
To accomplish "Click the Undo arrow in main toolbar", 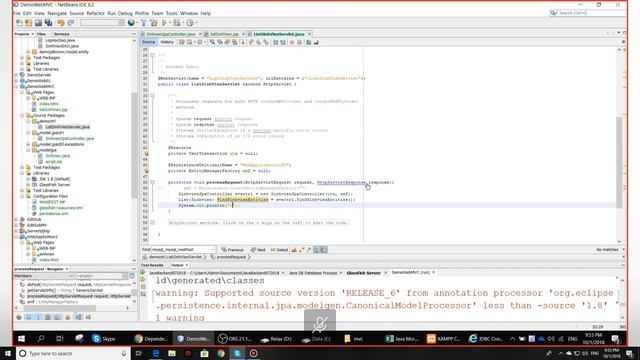I will coord(61,23).
